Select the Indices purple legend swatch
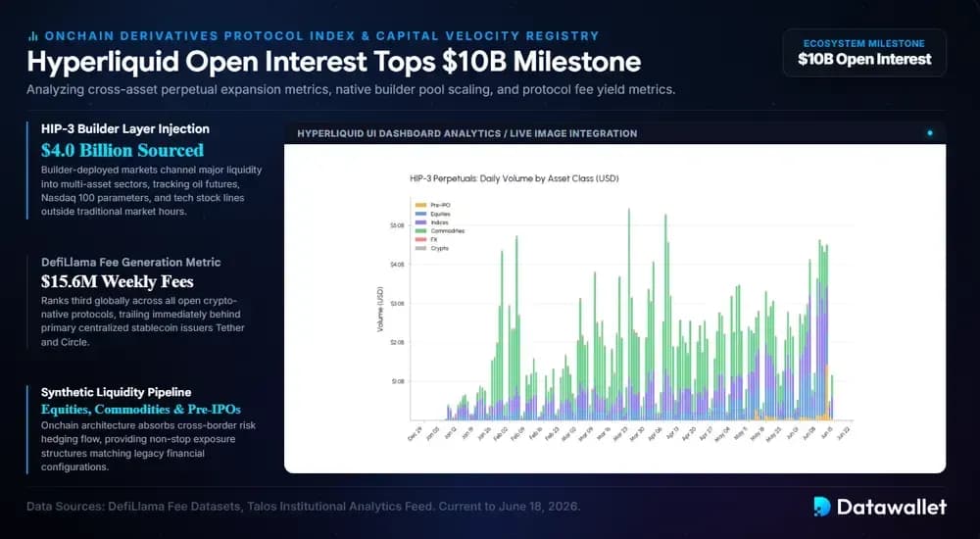The height and width of the screenshot is (539, 980). point(420,222)
